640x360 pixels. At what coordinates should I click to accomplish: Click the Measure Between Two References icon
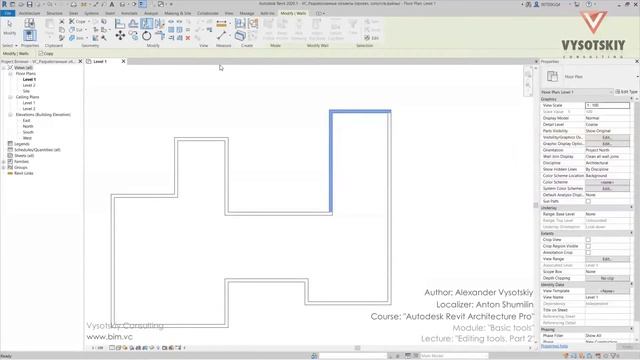221,36
